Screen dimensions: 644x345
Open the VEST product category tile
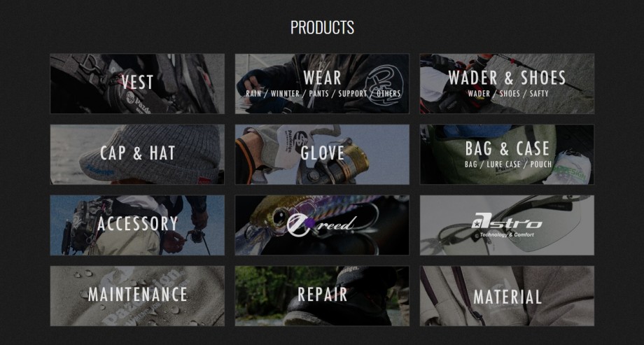click(137, 83)
